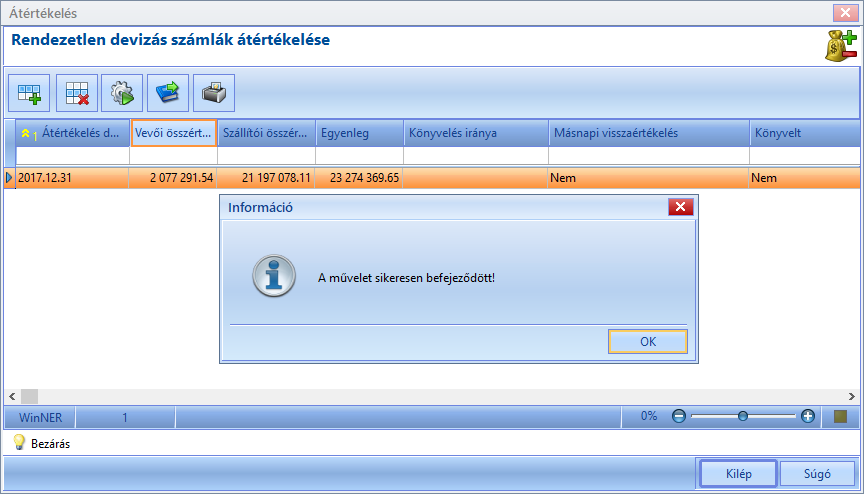Open help with the Súgó button
The height and width of the screenshot is (494, 864).
pos(817,474)
